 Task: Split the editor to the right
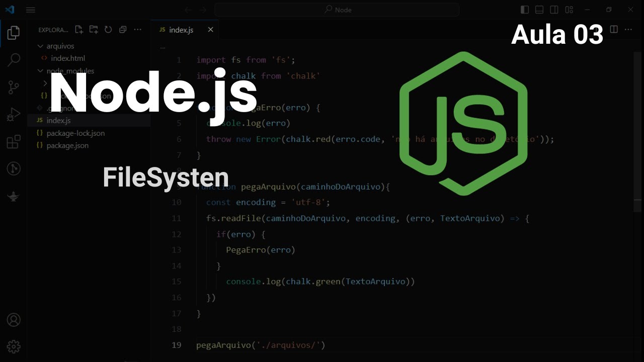click(x=614, y=30)
